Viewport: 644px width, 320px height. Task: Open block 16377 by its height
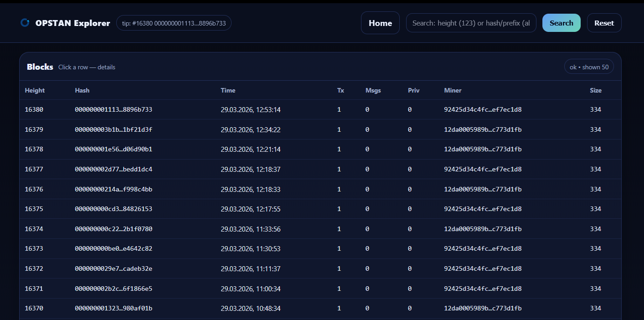pos(34,169)
